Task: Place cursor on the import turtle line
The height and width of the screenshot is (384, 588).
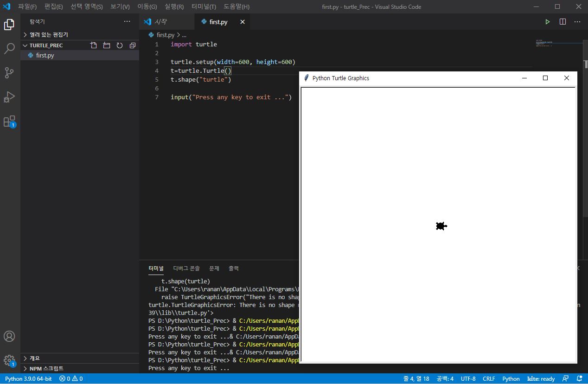Action: (194, 44)
